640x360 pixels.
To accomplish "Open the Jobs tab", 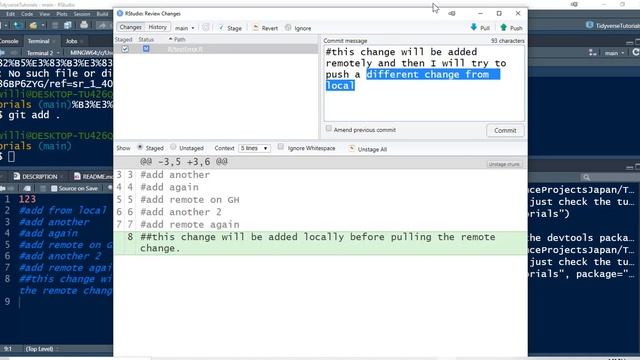I will pyautogui.click(x=71, y=41).
